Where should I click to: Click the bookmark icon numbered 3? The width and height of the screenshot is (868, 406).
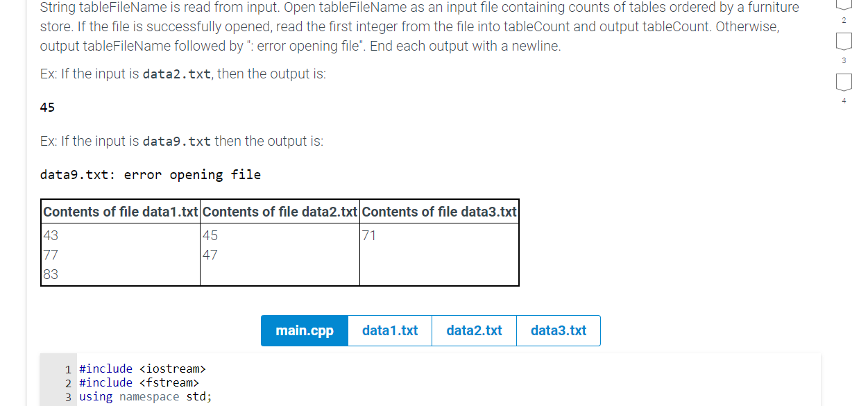point(844,42)
